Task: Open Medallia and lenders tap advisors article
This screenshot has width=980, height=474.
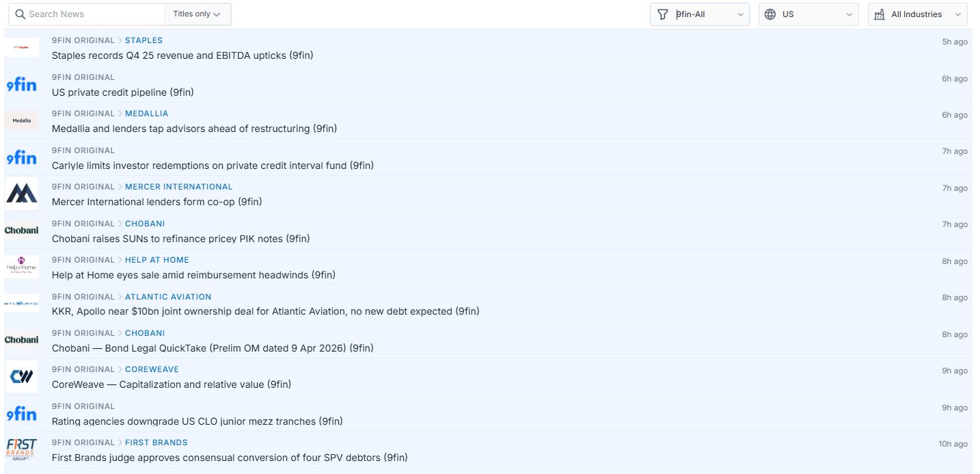Action: click(194, 129)
